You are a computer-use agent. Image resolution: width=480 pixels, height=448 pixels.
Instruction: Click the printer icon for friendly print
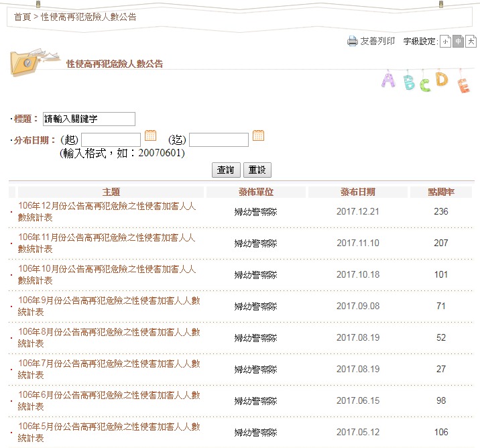point(353,42)
